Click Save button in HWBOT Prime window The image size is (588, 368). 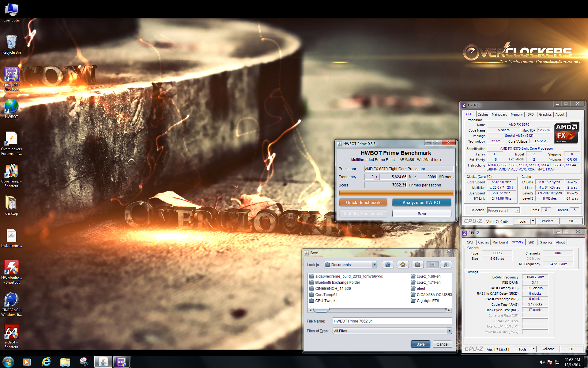422,213
